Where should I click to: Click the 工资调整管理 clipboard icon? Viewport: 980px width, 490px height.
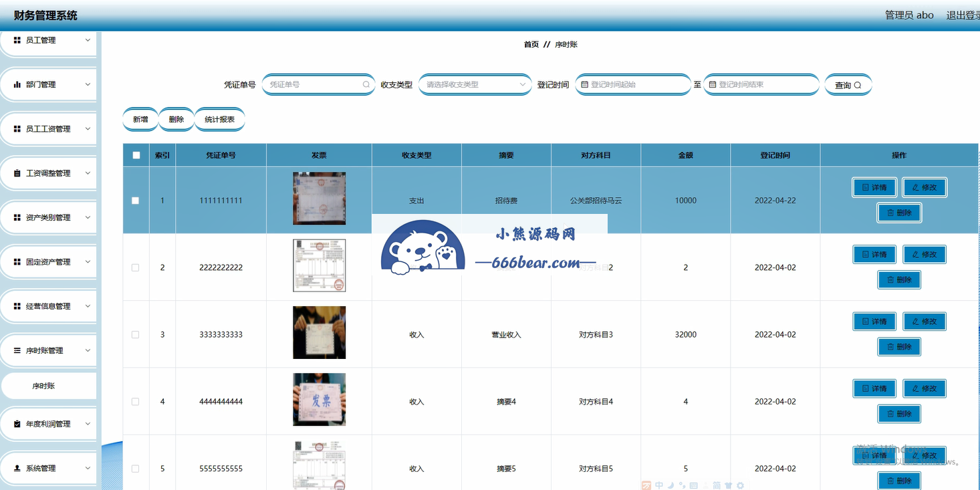tap(17, 173)
